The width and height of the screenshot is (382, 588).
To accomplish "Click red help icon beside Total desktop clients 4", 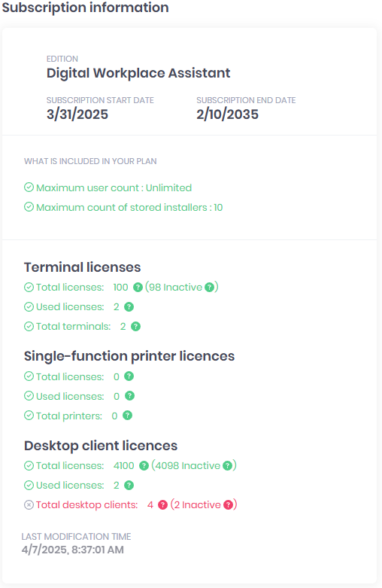I will tap(162, 504).
